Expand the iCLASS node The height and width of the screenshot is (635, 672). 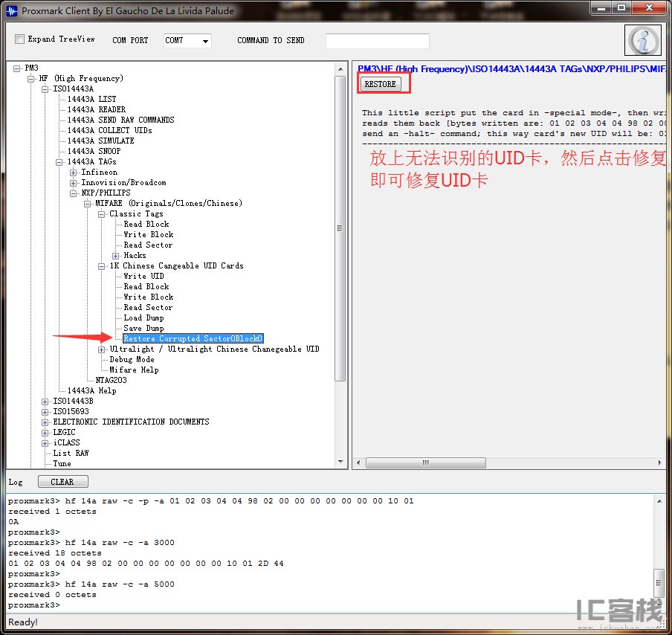(x=45, y=443)
